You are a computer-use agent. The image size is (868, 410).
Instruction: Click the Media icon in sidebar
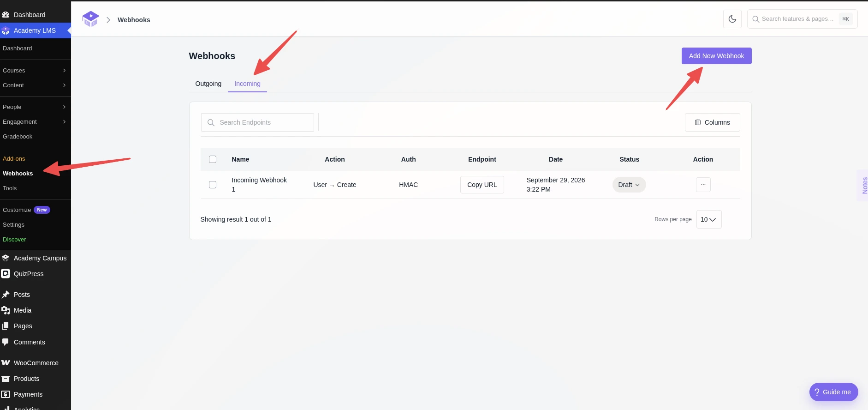click(x=6, y=310)
